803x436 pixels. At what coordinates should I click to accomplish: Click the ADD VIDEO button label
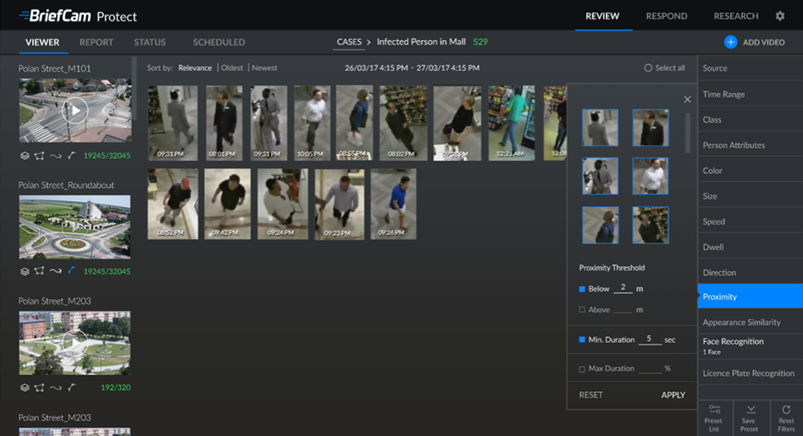click(764, 42)
